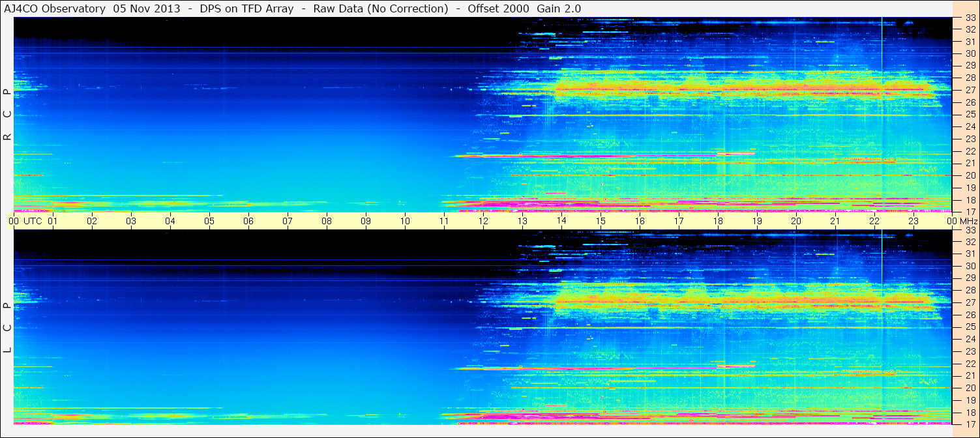Click the UTC label on time axis
Viewport: 980px width, 438px height.
click(x=33, y=221)
